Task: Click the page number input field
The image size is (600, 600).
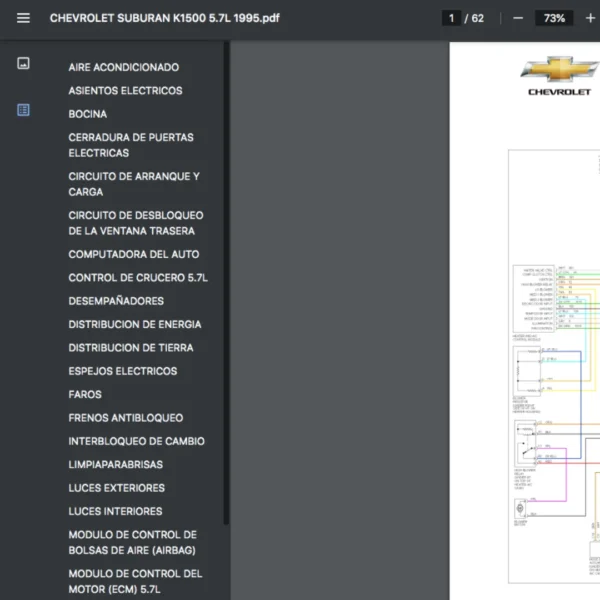Action: 453,18
